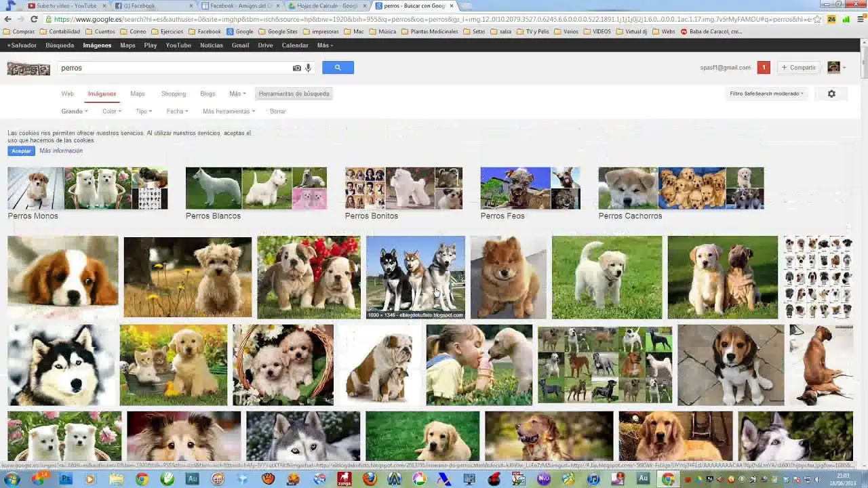The width and height of the screenshot is (868, 488).
Task: Expand the Tipo filter dropdown
Action: tap(144, 111)
